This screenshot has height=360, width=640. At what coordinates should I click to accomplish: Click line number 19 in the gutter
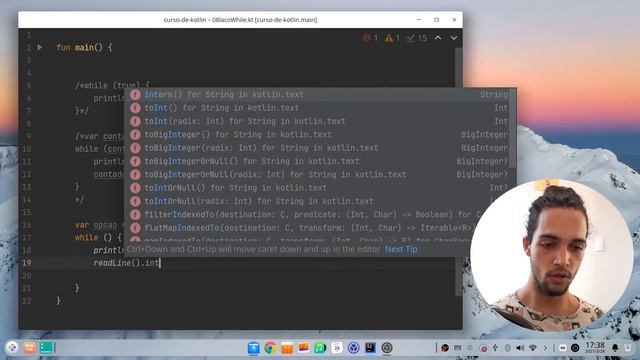[27, 263]
